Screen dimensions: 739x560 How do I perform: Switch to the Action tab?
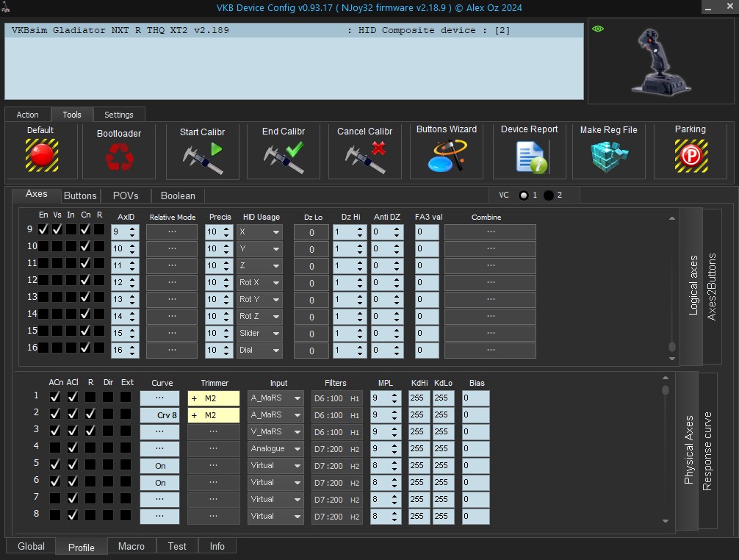[28, 115]
